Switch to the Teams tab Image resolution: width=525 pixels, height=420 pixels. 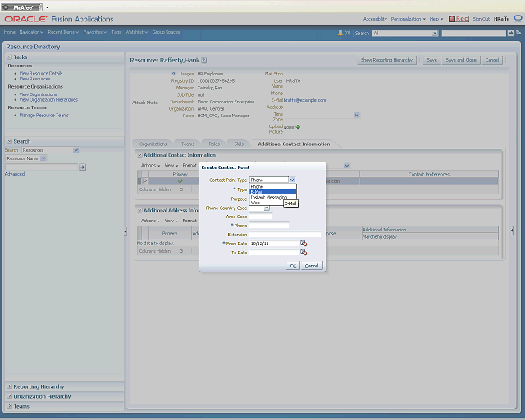188,144
